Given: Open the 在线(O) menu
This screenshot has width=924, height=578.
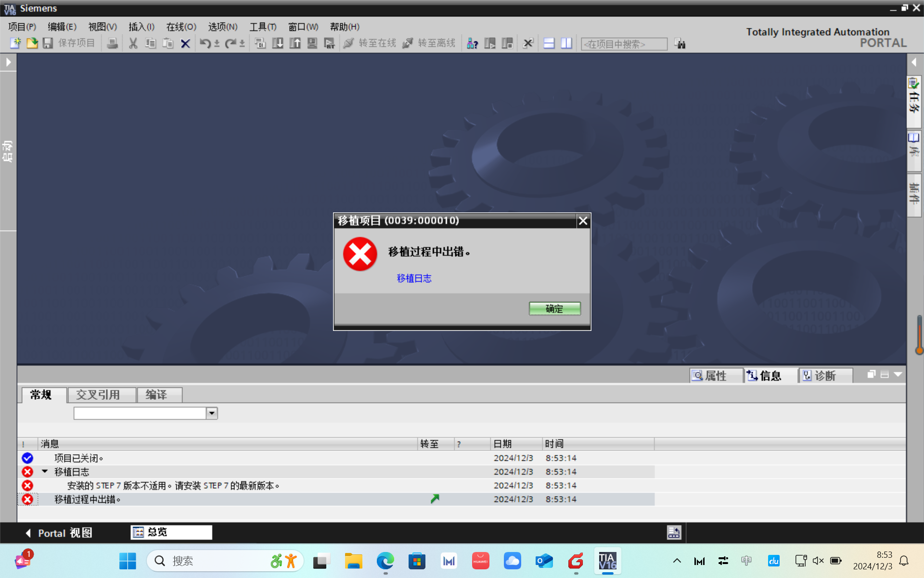Looking at the screenshot, I should point(181,27).
